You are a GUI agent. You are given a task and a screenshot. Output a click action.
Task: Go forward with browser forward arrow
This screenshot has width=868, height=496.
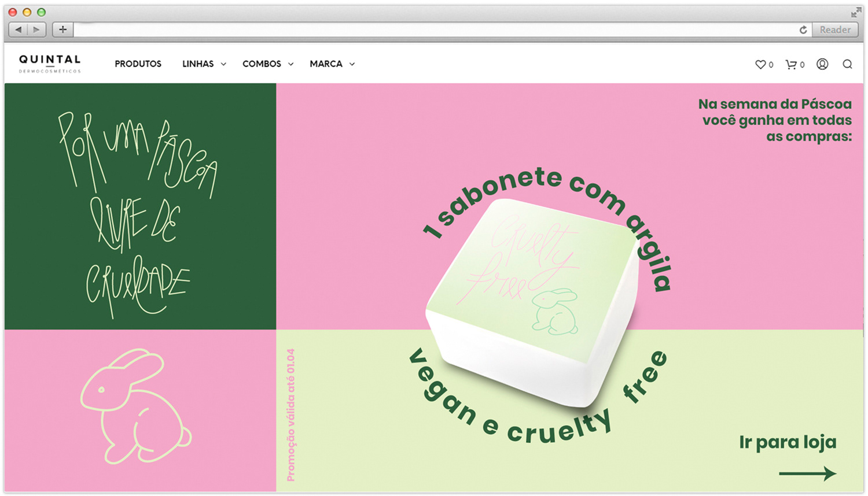(36, 29)
